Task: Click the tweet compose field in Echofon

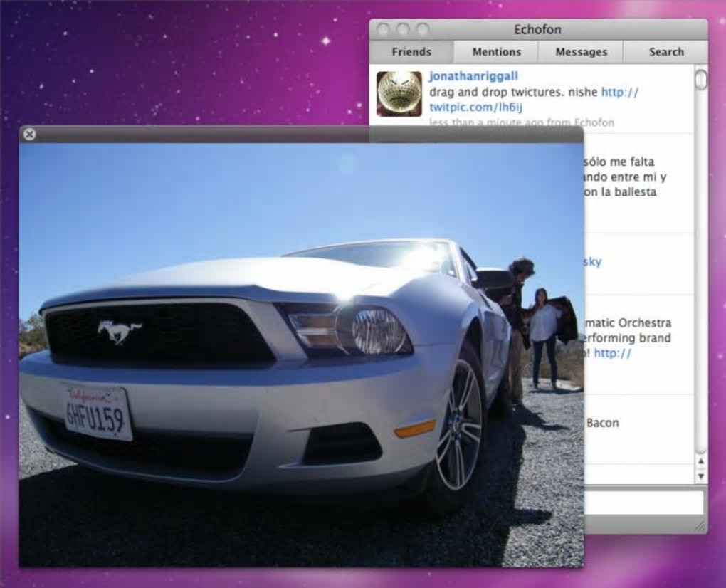Action: point(643,502)
